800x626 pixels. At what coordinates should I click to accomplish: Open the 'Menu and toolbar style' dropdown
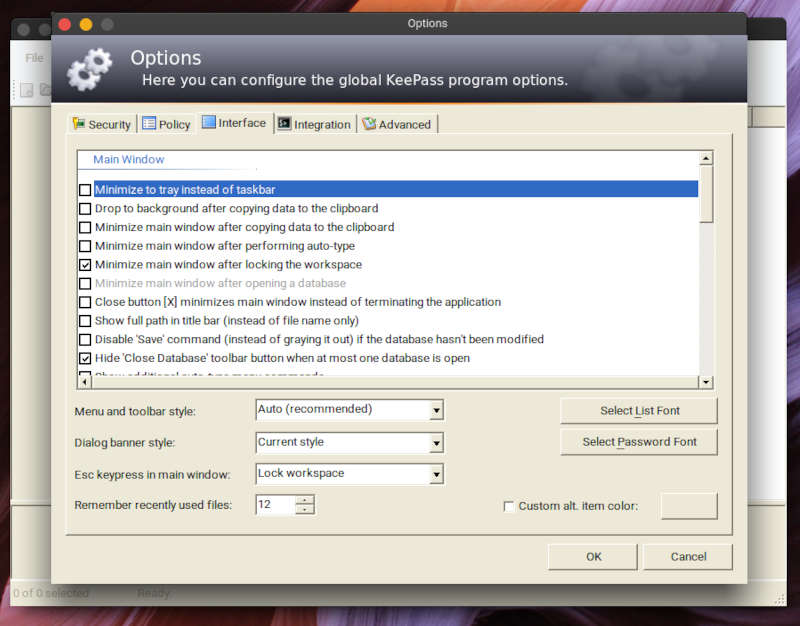click(x=436, y=410)
